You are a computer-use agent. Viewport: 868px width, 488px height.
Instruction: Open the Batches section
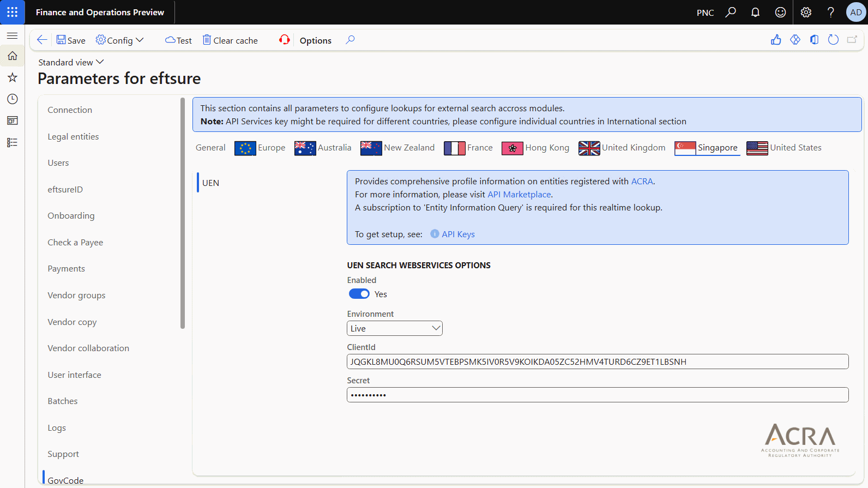coord(63,401)
